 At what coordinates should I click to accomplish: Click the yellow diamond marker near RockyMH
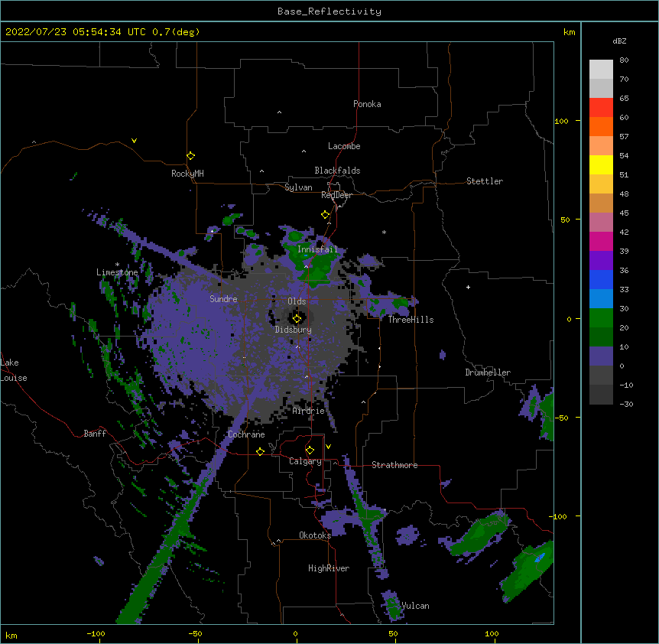pos(191,156)
